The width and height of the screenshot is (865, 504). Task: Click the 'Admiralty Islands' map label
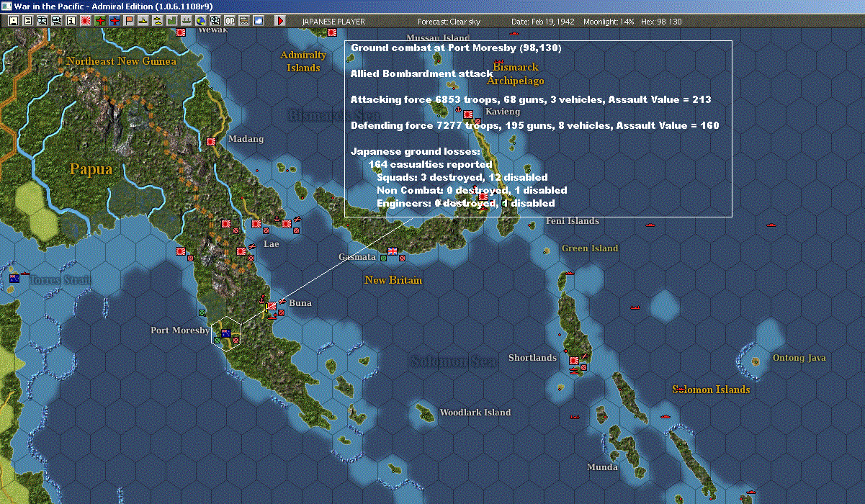303,61
